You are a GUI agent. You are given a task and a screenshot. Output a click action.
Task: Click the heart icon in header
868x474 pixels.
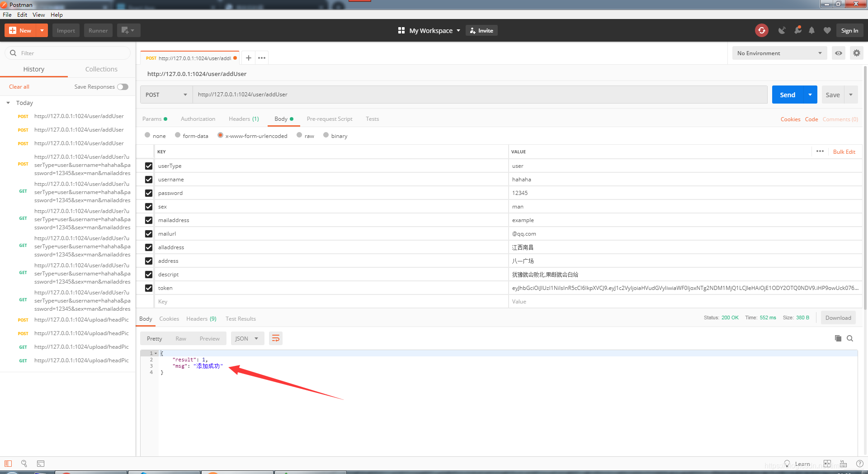(827, 30)
